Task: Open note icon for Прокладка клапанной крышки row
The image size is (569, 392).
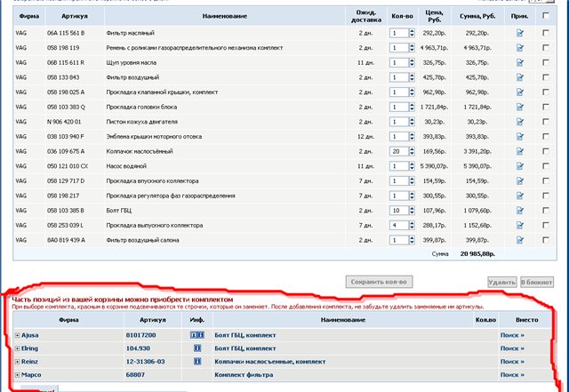Action: [x=520, y=92]
